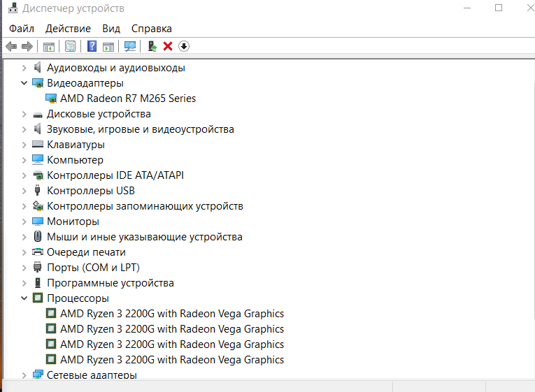Click the mouse icon beside Мыши и иные указывающие устройства
Viewport: 535px width, 392px height.
(38, 236)
